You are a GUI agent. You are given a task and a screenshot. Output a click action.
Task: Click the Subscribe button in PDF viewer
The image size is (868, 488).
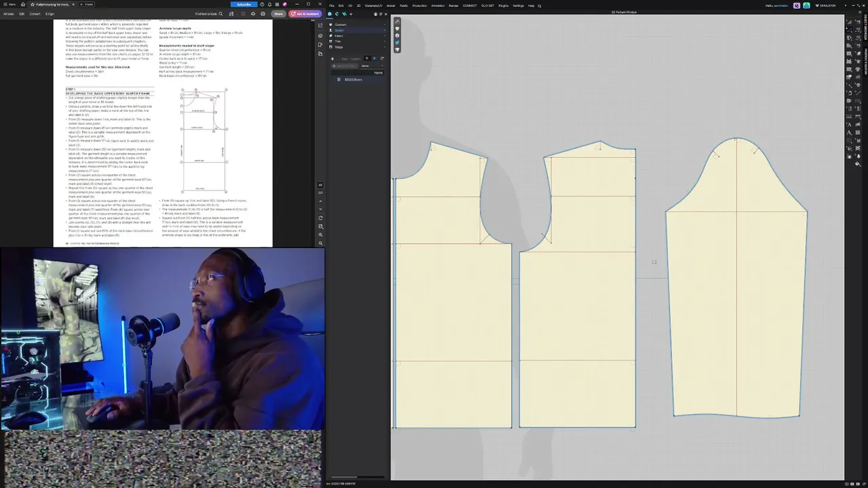244,5
